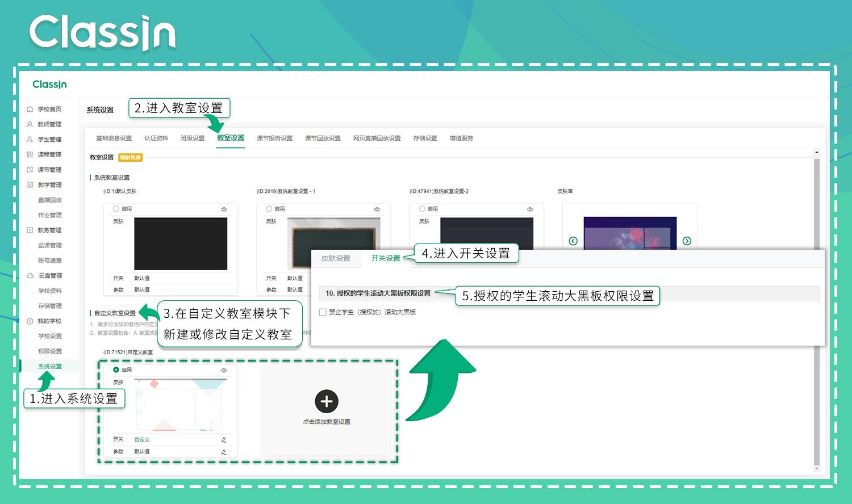Open 权限设置 in sidebar

50,351
